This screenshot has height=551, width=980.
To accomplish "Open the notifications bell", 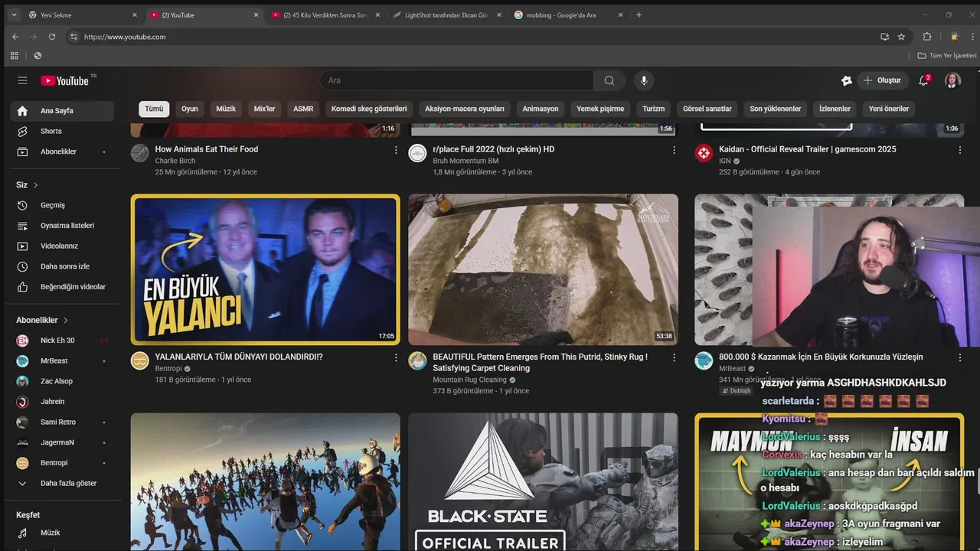I will click(x=924, y=80).
